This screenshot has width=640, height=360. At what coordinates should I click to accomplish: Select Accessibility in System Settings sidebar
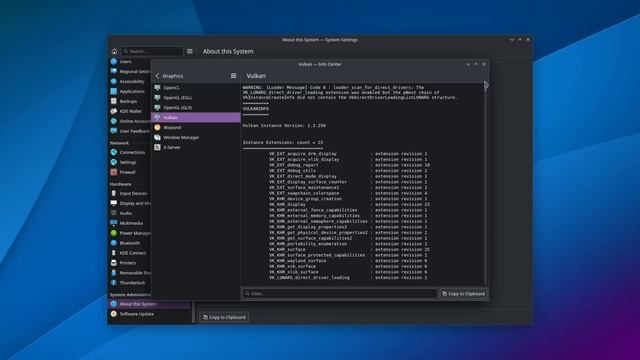[x=130, y=81]
